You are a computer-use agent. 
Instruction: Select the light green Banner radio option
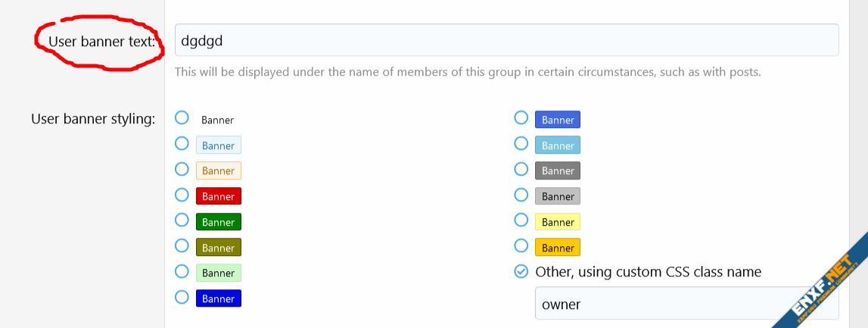point(182,271)
